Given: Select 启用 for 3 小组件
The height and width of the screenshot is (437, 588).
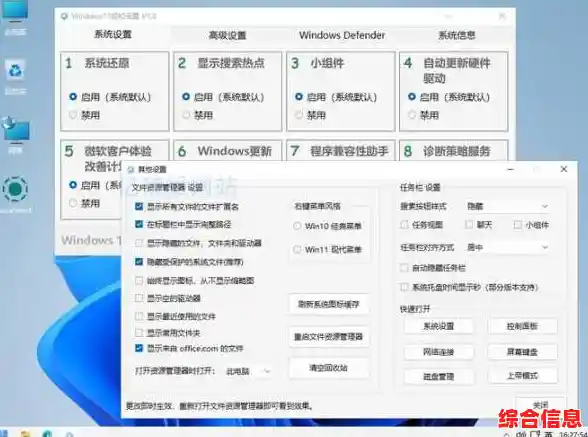Looking at the screenshot, I should pyautogui.click(x=299, y=97).
